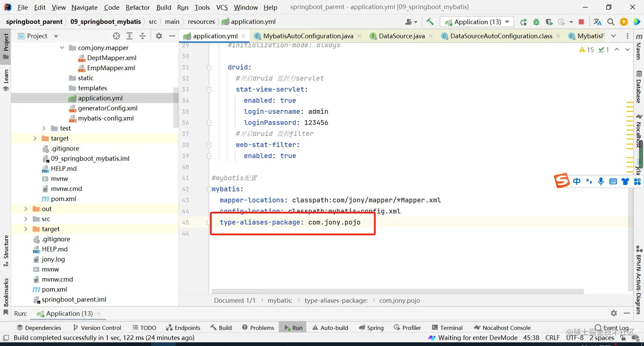
Task: Click the orange update arrow icon
Action: pos(624,22)
